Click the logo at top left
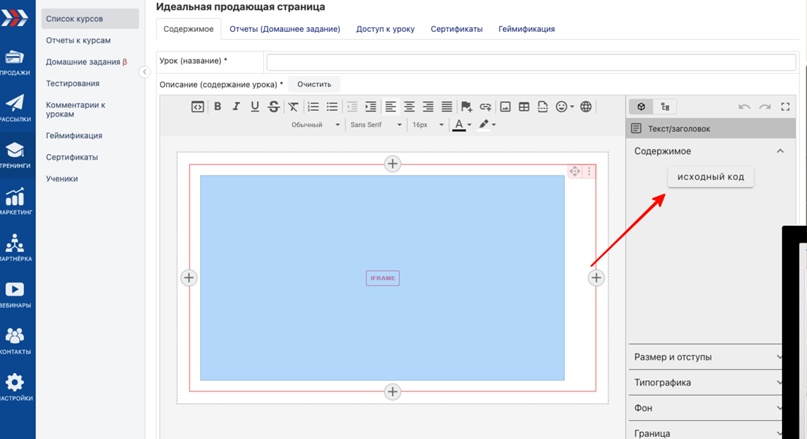The height and width of the screenshot is (439, 807). click(x=14, y=17)
